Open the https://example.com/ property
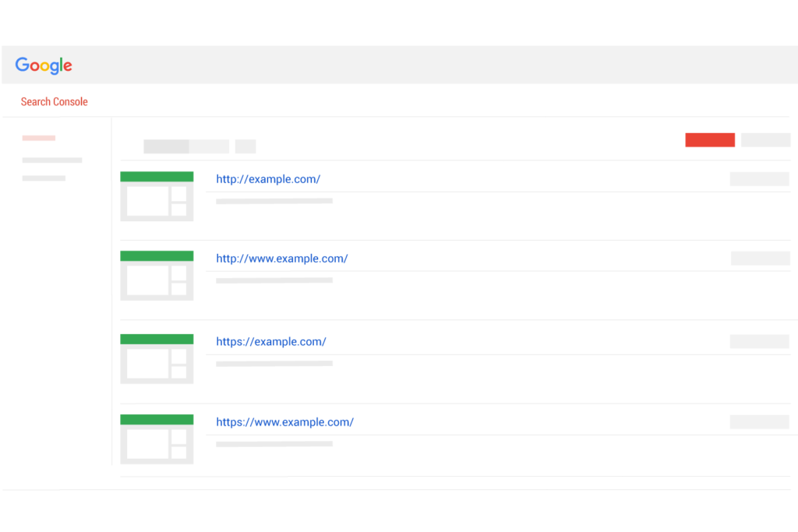The image size is (798, 532). (x=271, y=341)
